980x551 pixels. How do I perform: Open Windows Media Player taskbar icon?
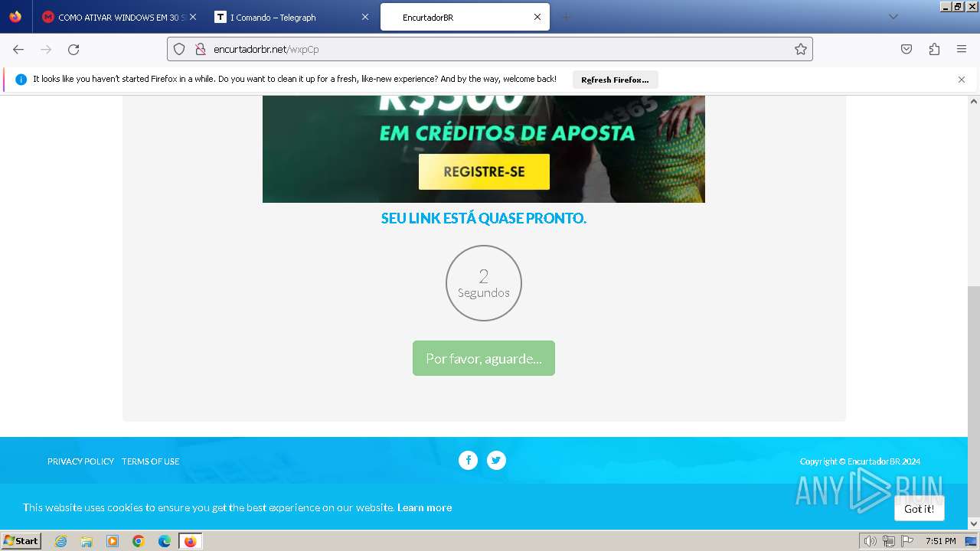[113, 541]
